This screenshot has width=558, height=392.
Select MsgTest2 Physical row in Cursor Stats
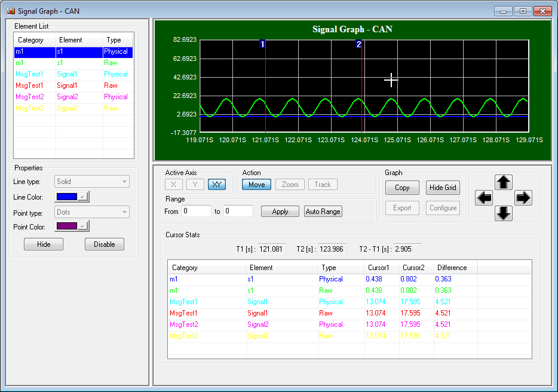[x=349, y=325]
